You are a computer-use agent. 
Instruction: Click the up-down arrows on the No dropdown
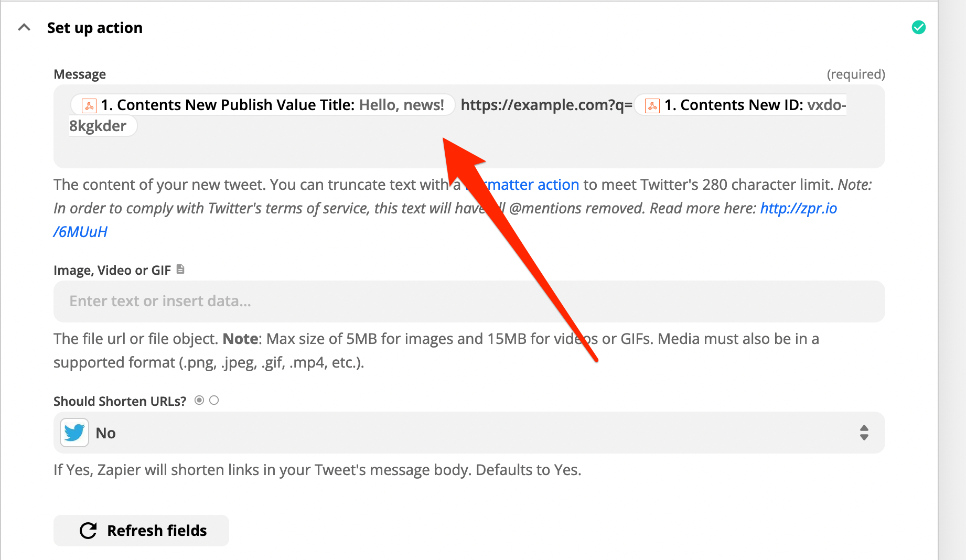coord(864,433)
